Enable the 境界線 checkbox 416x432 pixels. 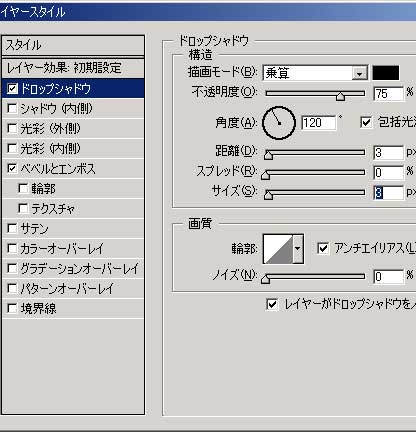[x=12, y=309]
